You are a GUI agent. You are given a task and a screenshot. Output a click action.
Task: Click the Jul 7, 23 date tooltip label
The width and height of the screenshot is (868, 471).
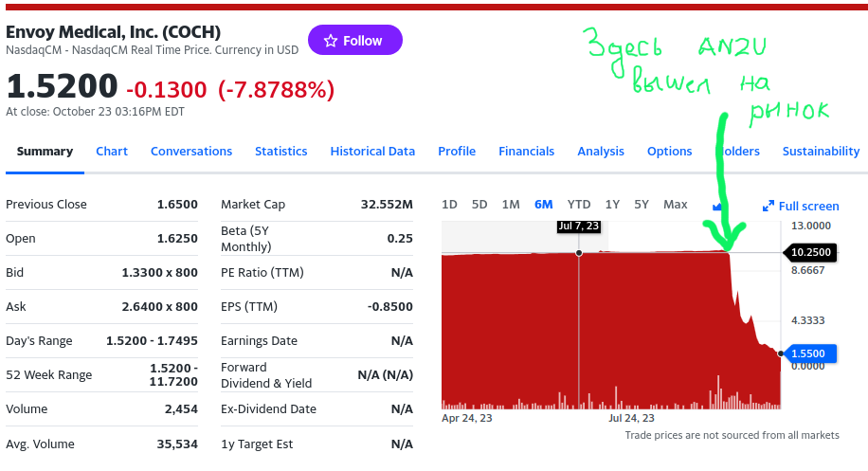[x=578, y=226]
